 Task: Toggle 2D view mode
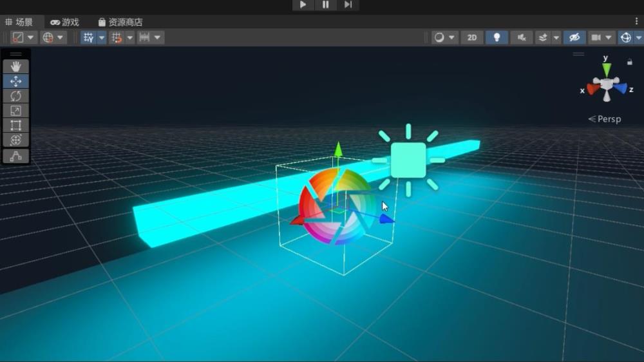point(471,37)
